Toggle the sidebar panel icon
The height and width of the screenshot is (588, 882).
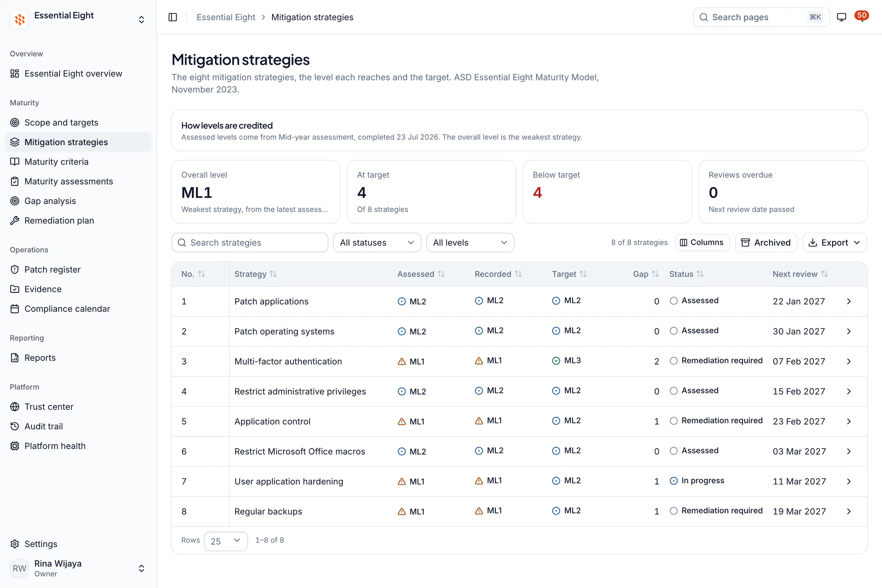pyautogui.click(x=172, y=17)
